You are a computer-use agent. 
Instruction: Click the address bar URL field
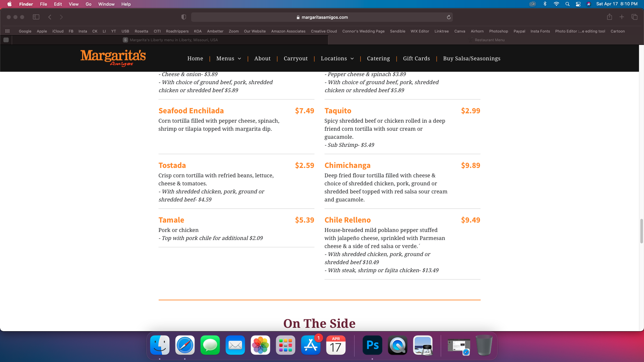coord(322,17)
